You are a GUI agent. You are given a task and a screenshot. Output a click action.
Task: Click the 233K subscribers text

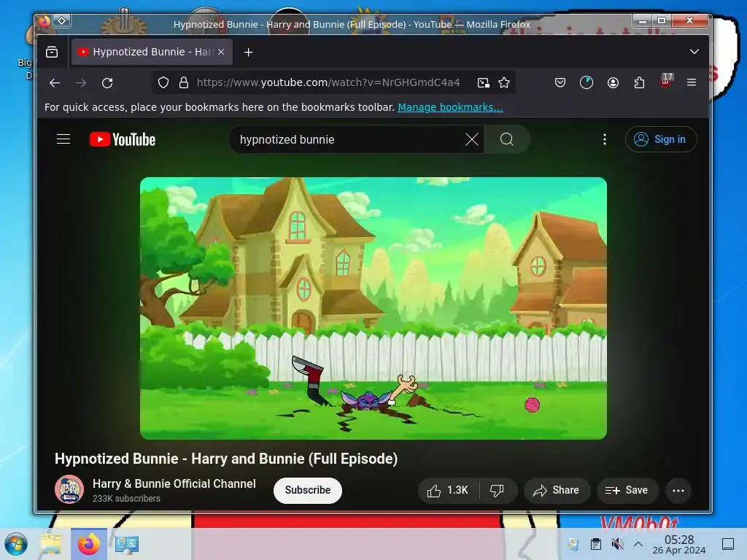tap(126, 499)
